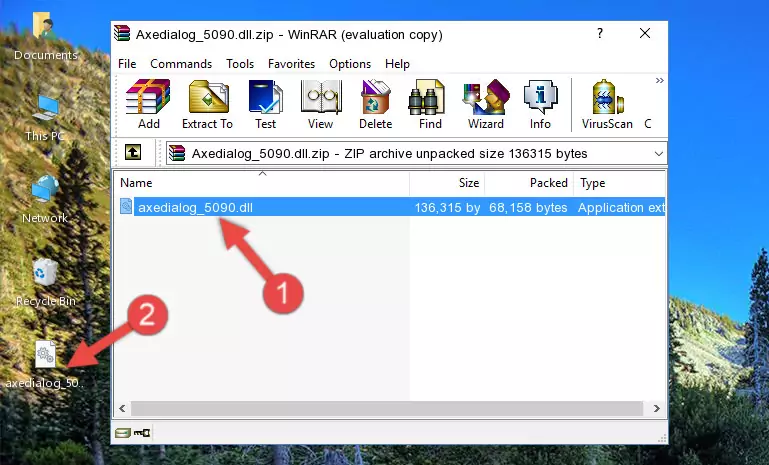
Task: Click the title bar help question mark
Action: [599, 33]
